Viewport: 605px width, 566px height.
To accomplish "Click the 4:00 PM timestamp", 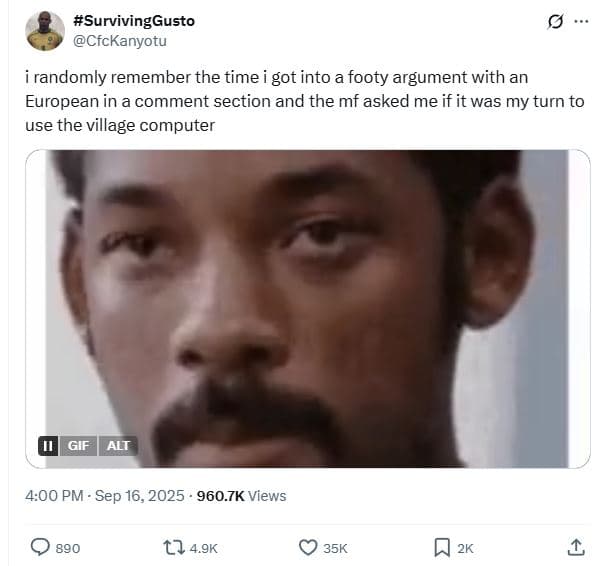I will coord(54,496).
